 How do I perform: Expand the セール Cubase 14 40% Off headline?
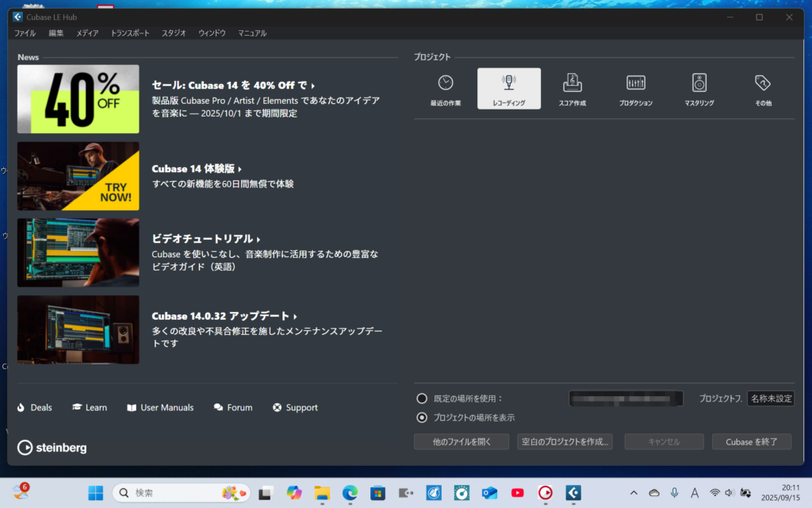(x=233, y=85)
